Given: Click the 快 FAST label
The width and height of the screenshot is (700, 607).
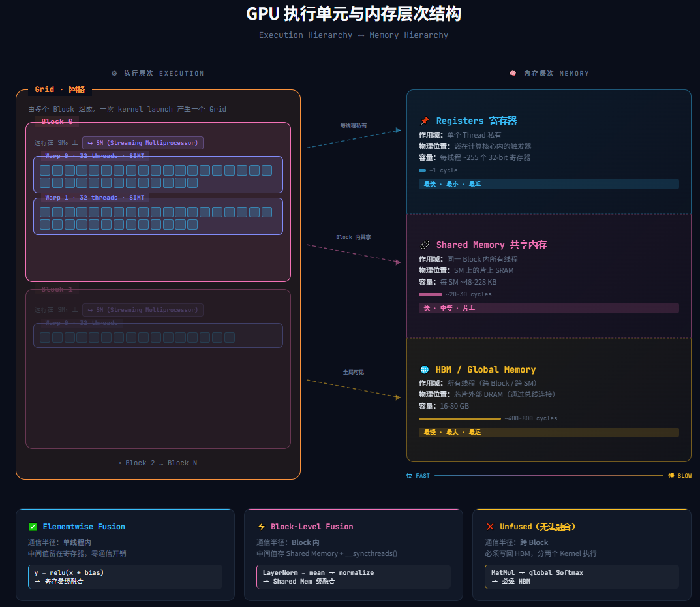Looking at the screenshot, I should pos(418,476).
